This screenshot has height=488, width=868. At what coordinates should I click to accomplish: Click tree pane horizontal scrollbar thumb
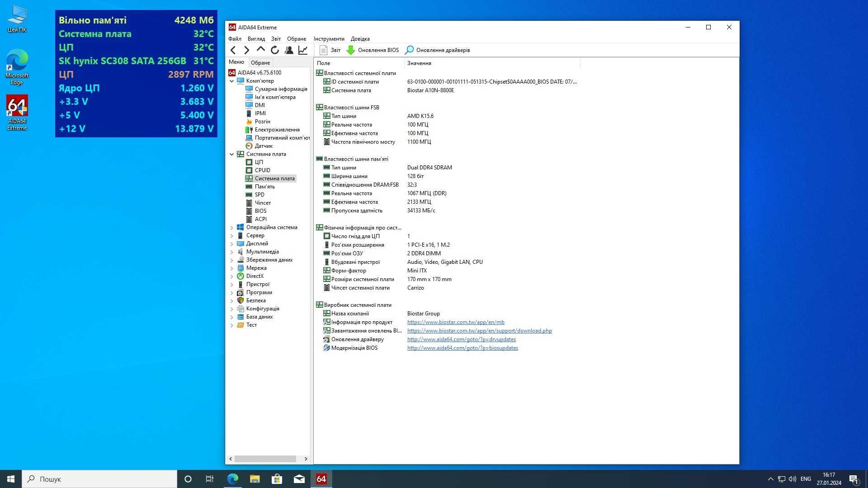[265, 459]
